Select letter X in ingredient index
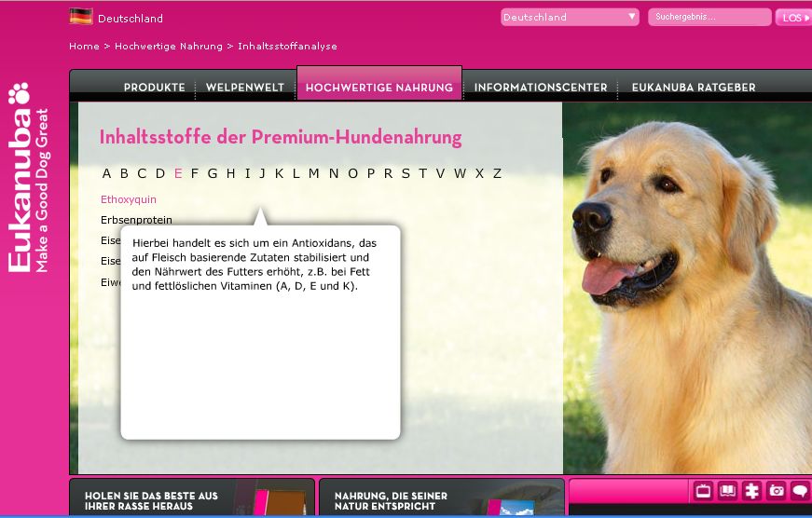The width and height of the screenshot is (812, 518). (479, 173)
